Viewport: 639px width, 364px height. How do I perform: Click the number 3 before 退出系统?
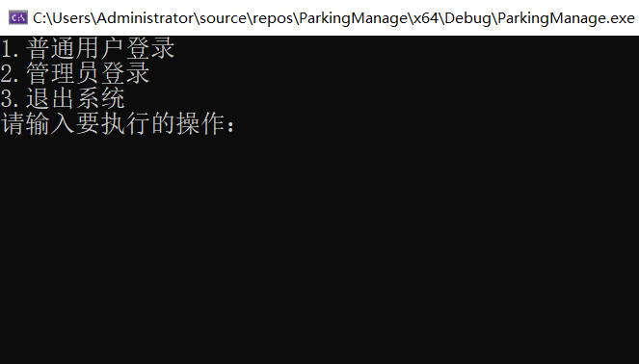coord(8,99)
